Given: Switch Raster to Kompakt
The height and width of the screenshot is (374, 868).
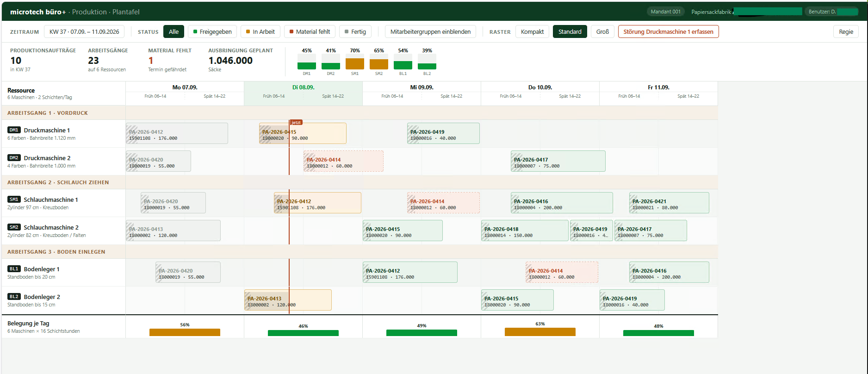Looking at the screenshot, I should pyautogui.click(x=532, y=31).
